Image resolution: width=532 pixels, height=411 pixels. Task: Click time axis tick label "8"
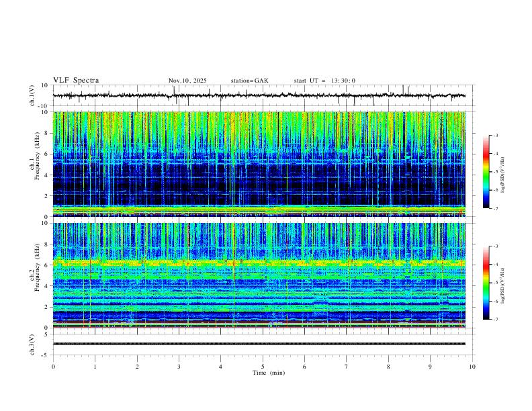click(x=388, y=367)
